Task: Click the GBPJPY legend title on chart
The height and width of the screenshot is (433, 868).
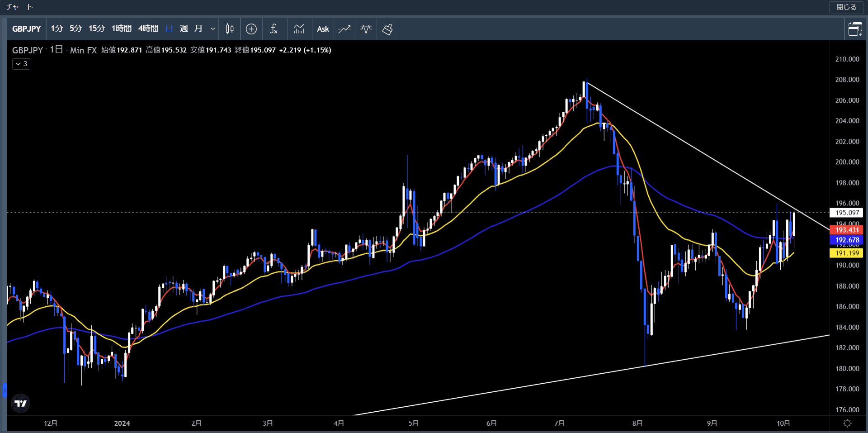Action: pos(28,50)
